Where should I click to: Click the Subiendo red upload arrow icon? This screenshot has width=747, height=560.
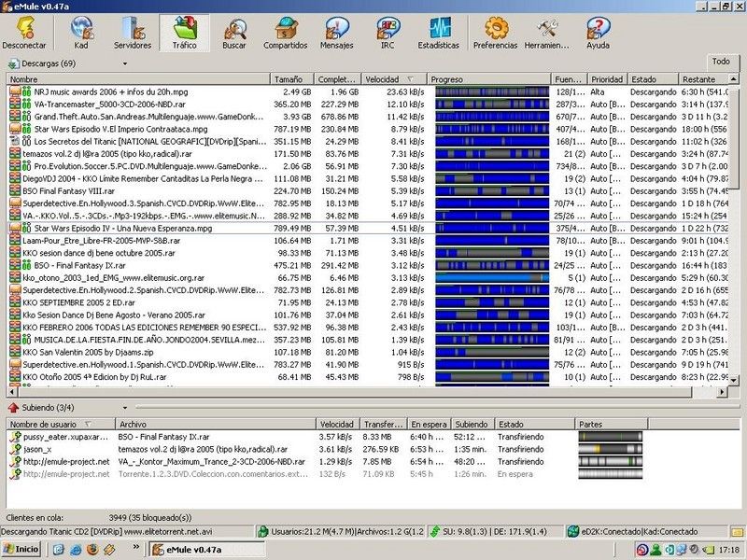(x=13, y=408)
